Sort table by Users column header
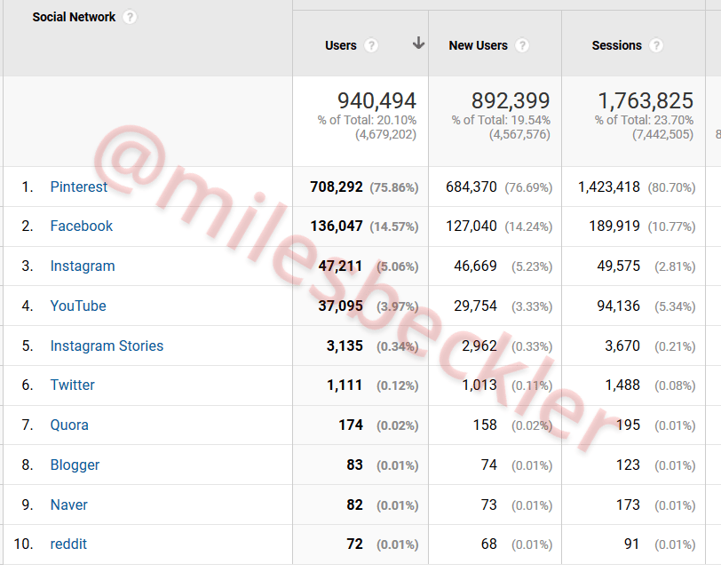The image size is (721, 588). click(341, 45)
